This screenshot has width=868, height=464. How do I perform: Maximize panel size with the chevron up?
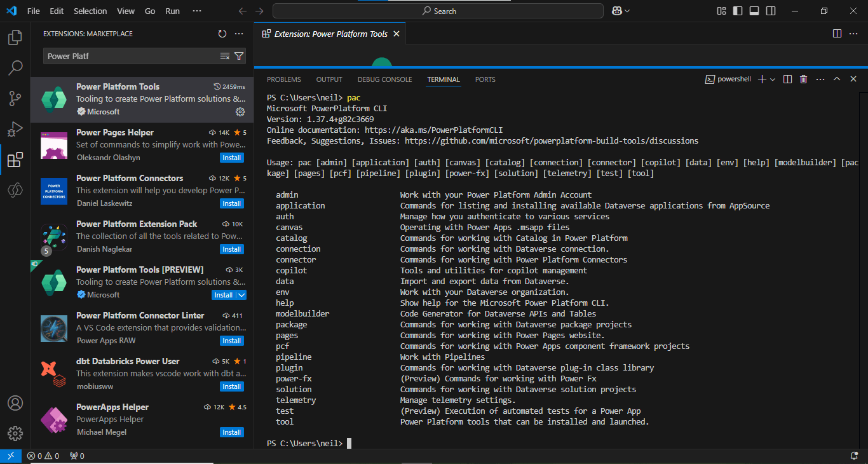click(x=837, y=79)
